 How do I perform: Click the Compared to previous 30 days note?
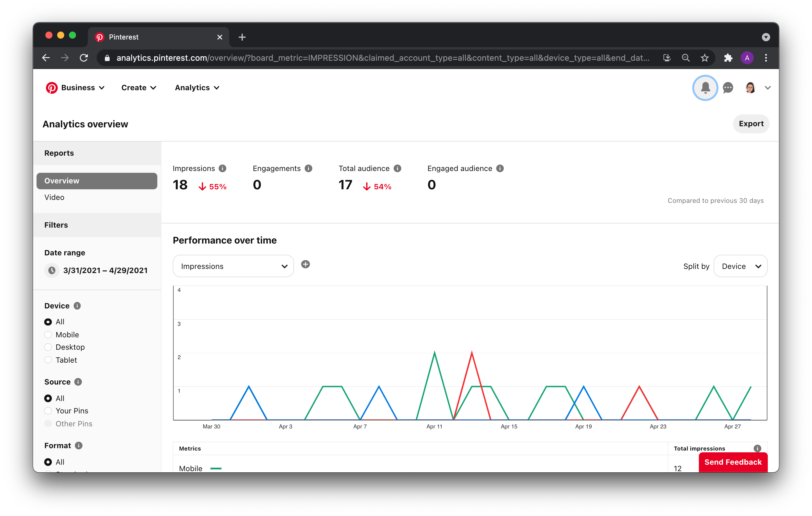click(716, 201)
